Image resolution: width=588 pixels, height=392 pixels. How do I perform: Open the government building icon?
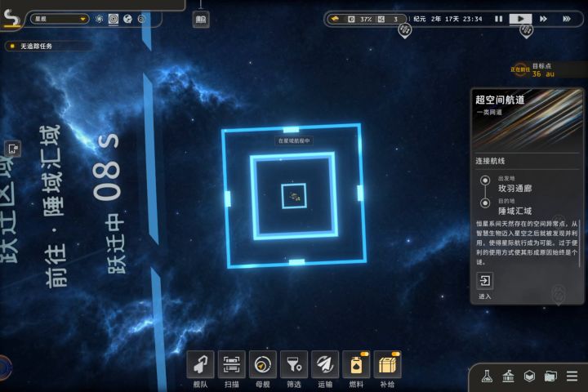pos(508,376)
